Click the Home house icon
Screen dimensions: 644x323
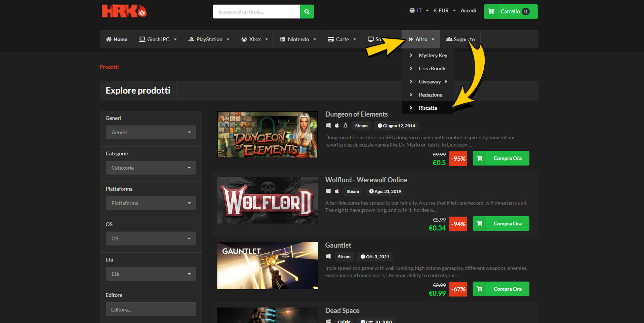109,39
